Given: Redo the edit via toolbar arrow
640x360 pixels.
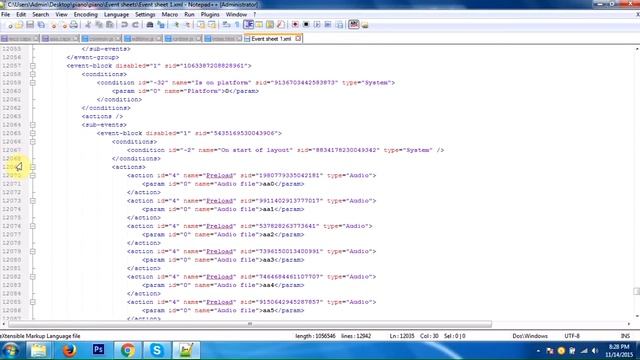Looking at the screenshot, I should [x=136, y=25].
